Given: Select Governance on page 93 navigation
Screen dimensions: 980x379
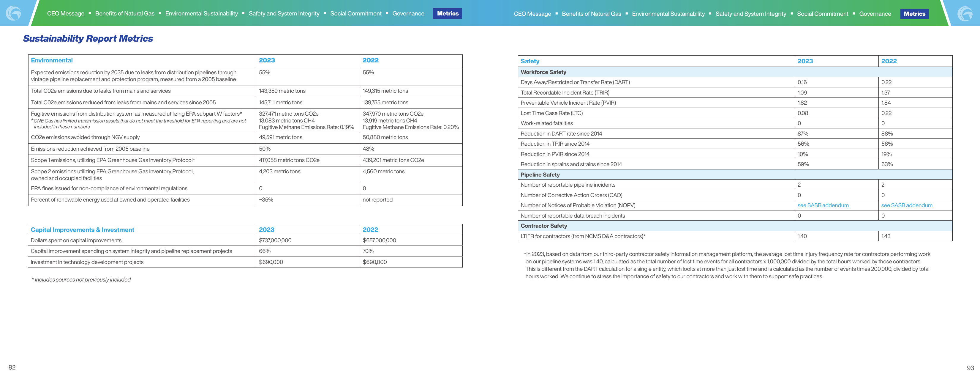Looking at the screenshot, I should tap(875, 14).
